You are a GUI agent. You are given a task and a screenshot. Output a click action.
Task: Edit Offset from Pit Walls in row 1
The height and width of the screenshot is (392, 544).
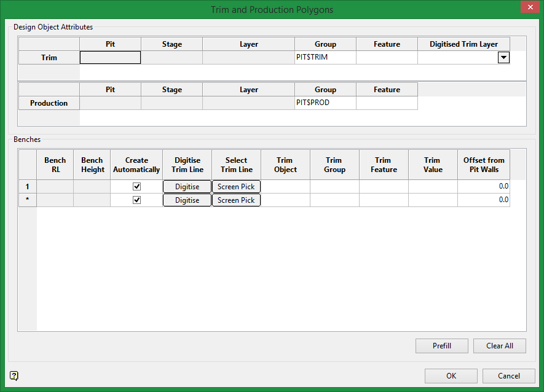484,187
